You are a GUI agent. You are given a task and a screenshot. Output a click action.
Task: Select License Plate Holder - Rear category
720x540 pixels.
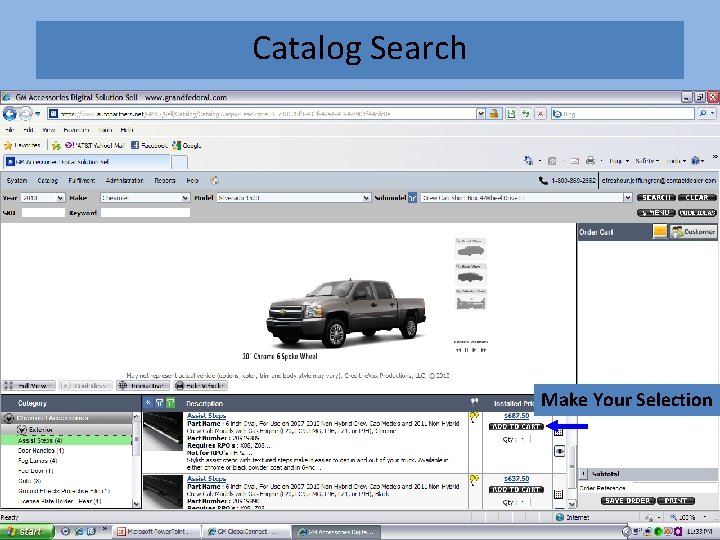coord(60,501)
